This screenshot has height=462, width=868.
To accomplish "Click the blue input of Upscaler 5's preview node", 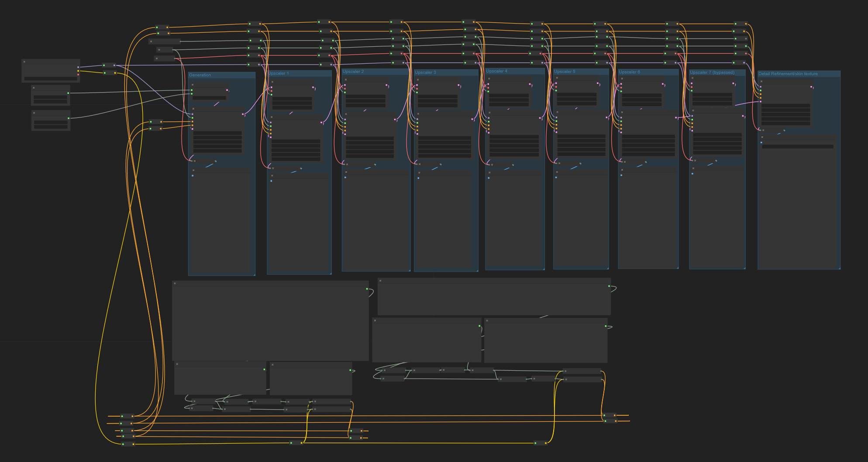I will 557,177.
